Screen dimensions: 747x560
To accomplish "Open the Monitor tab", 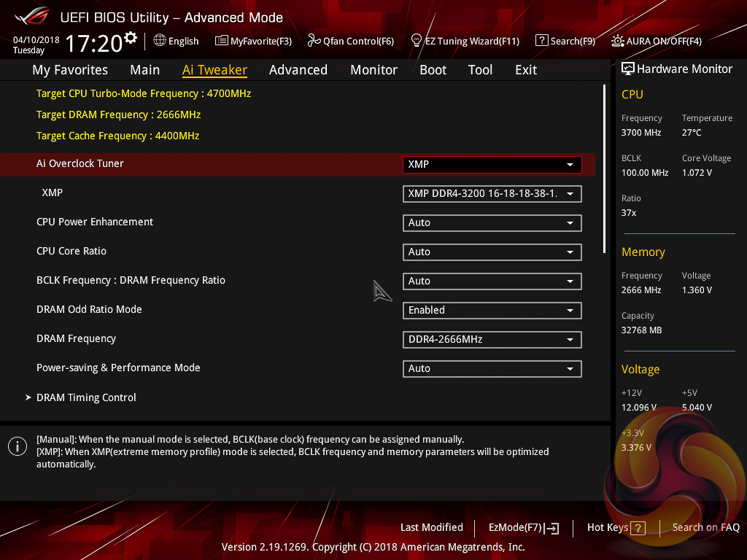I will pos(374,70).
